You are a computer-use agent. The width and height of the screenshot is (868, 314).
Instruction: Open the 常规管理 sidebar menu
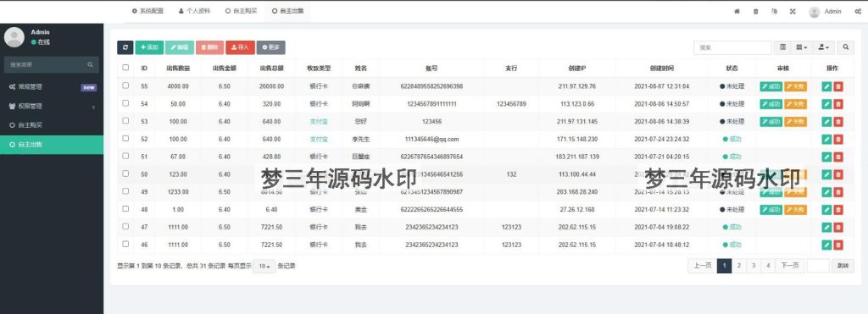(x=52, y=87)
